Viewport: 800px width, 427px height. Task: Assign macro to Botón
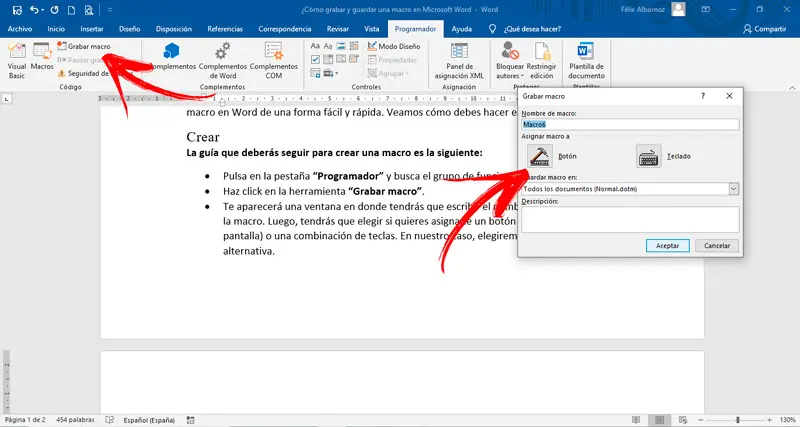pos(540,156)
